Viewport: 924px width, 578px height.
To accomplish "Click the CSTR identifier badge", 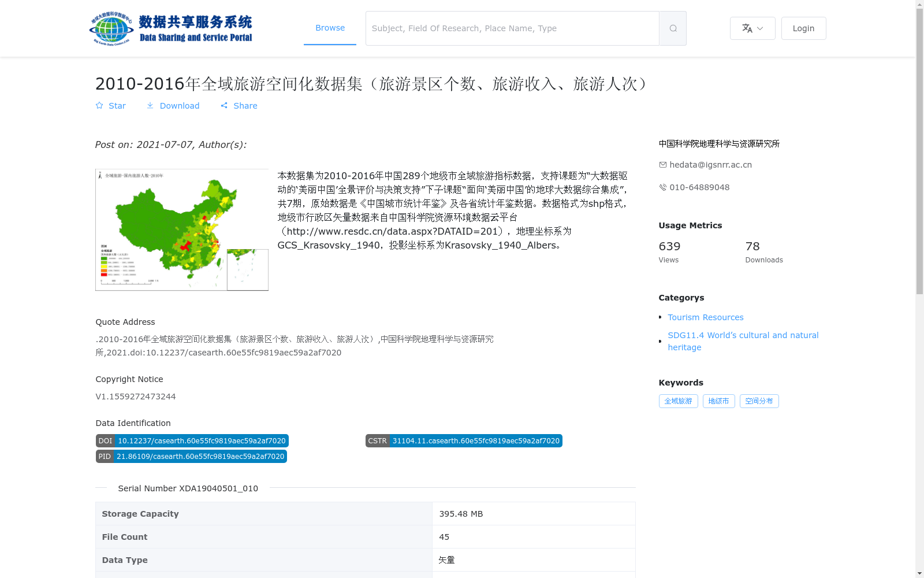I will point(464,441).
